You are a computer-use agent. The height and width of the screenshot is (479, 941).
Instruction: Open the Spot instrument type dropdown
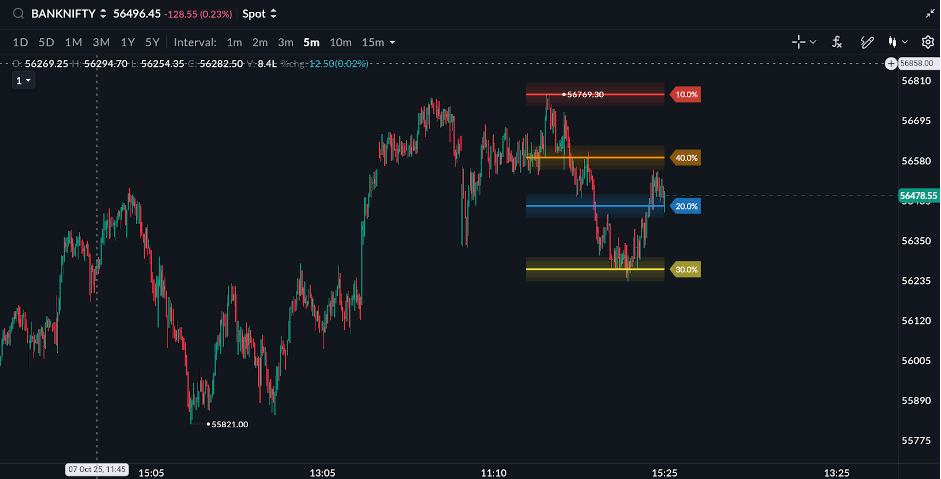pyautogui.click(x=260, y=14)
